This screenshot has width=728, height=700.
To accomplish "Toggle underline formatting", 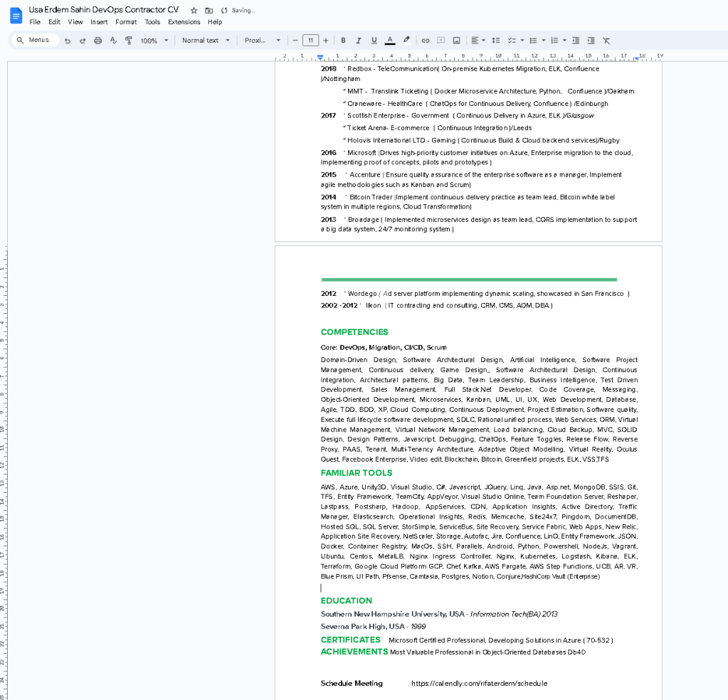I will tap(374, 41).
